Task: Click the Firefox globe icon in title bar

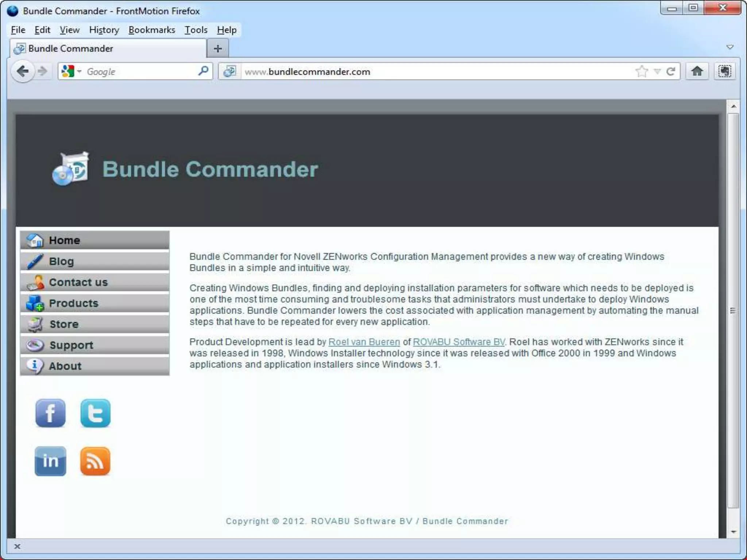Action: point(12,11)
